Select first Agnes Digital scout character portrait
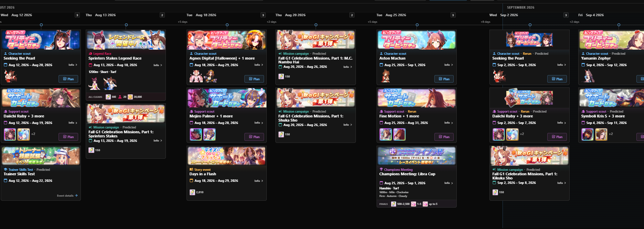Image resolution: width=644 pixels, height=229 pixels. click(196, 76)
